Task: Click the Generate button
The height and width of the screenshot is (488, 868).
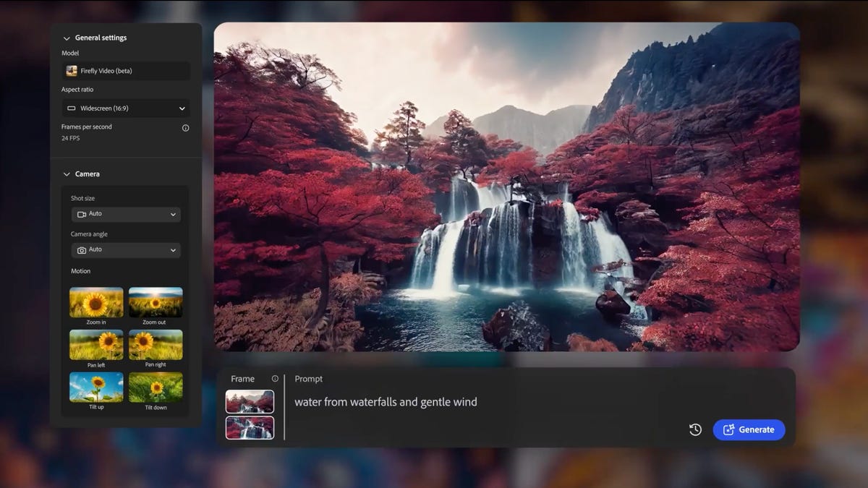Action: coord(749,429)
